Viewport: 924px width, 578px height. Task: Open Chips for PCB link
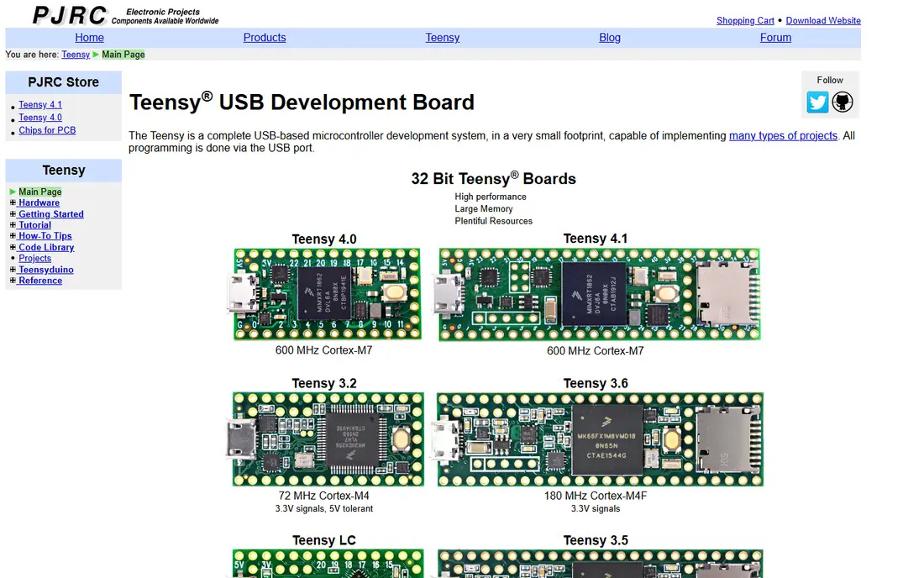(x=47, y=130)
